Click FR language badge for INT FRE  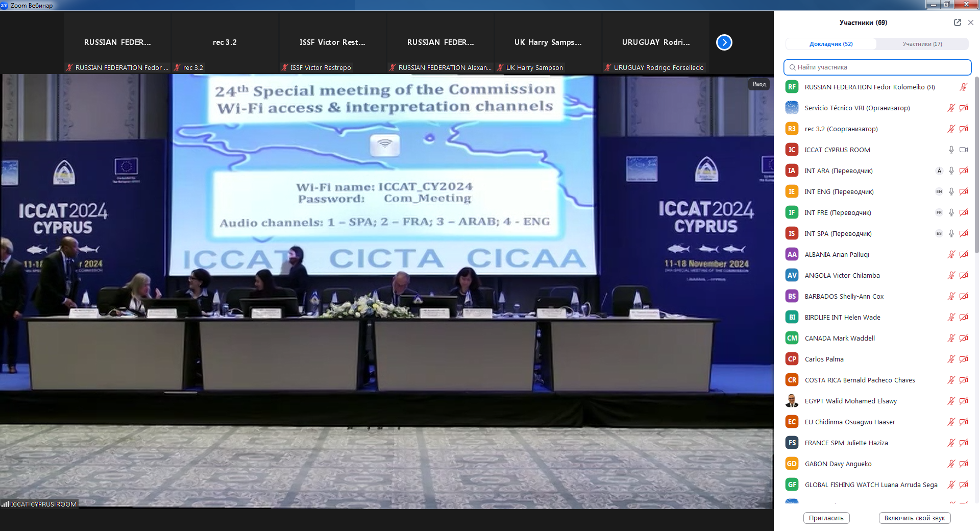point(939,212)
